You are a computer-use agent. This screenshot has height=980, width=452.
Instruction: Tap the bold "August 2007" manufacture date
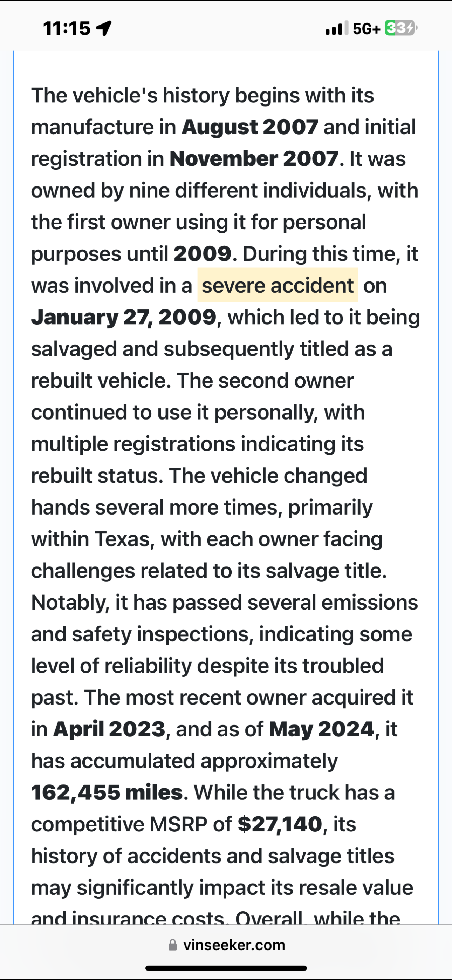(249, 127)
